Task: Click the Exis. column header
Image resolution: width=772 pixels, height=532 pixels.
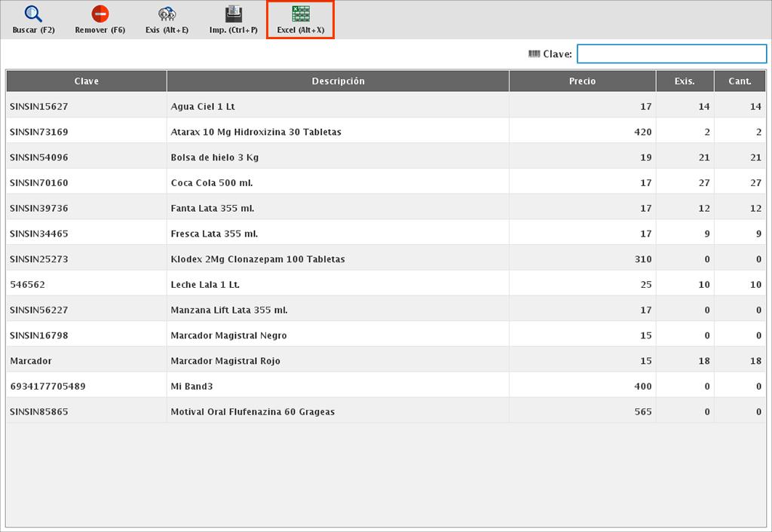Action: pyautogui.click(x=685, y=81)
